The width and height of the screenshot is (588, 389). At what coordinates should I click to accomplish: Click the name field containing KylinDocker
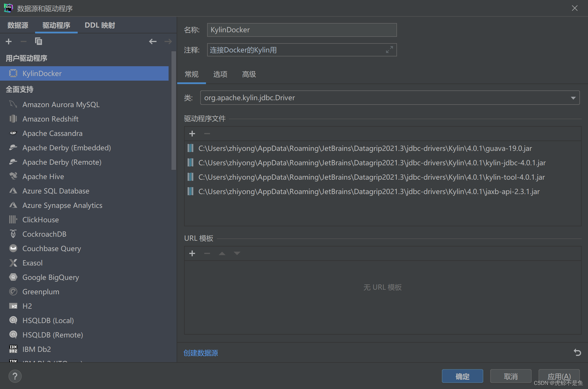point(301,30)
